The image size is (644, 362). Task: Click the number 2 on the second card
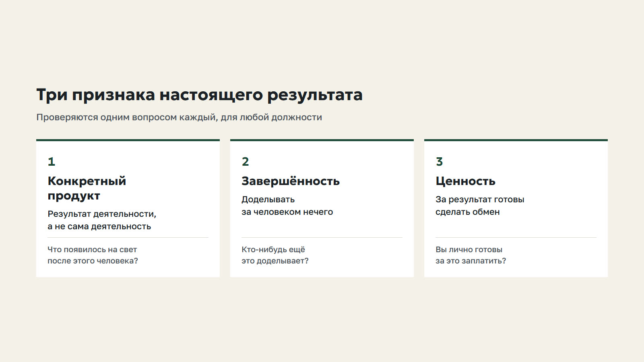[x=245, y=162]
